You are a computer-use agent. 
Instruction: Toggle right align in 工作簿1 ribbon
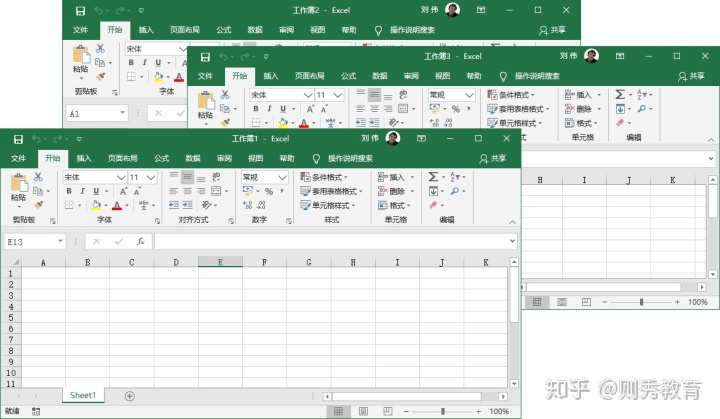201,191
